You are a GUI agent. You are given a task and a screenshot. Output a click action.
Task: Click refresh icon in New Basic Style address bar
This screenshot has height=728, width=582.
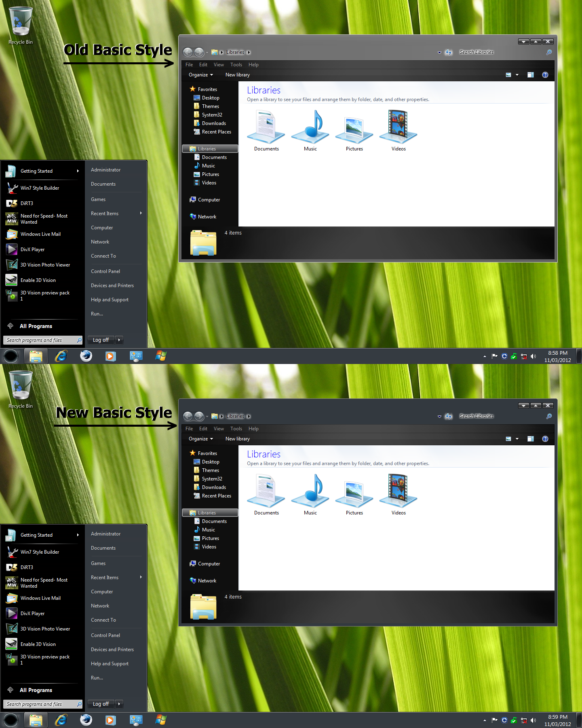click(449, 416)
